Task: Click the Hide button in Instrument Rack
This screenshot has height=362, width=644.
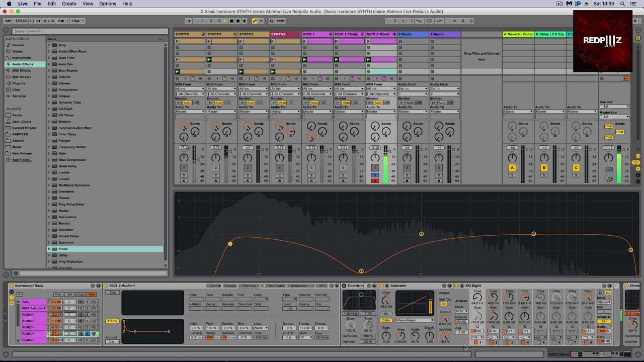Action: pos(91,295)
